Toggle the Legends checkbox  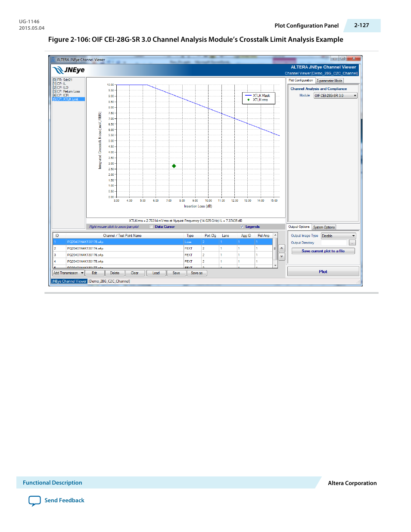pos(242,227)
